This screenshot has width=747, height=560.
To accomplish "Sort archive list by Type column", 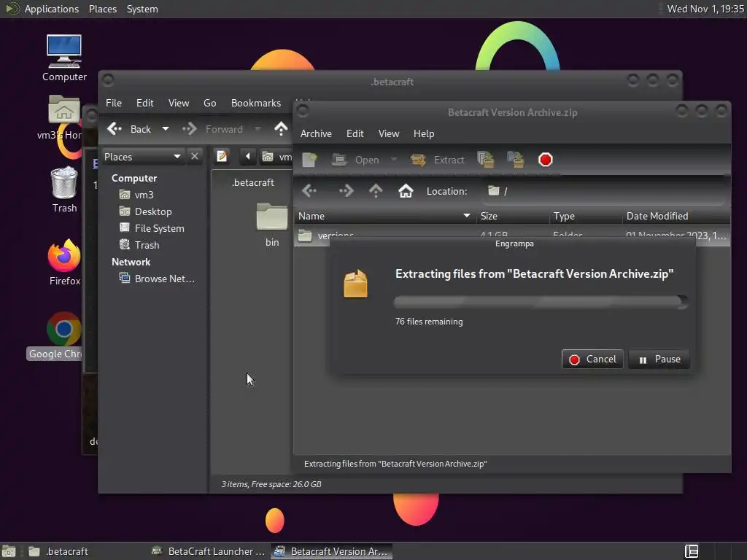I will pos(586,216).
